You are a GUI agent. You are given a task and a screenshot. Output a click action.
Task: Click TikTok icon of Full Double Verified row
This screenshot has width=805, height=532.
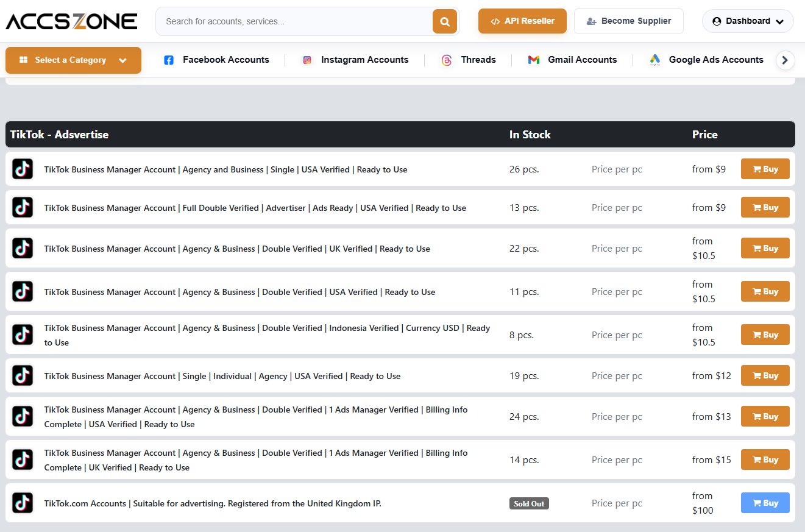pyautogui.click(x=23, y=207)
